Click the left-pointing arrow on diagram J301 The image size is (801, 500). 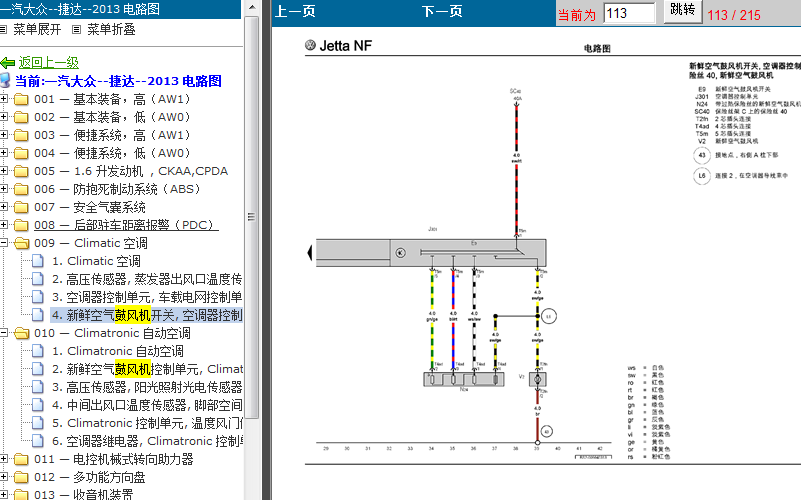(310, 252)
